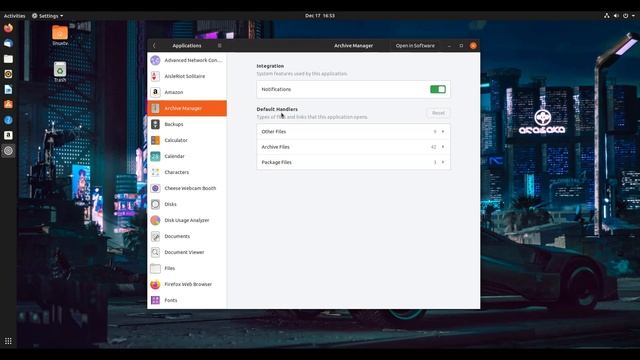Select the Calendar app icon
Viewport: 640px width, 360px height.
pyautogui.click(x=155, y=156)
